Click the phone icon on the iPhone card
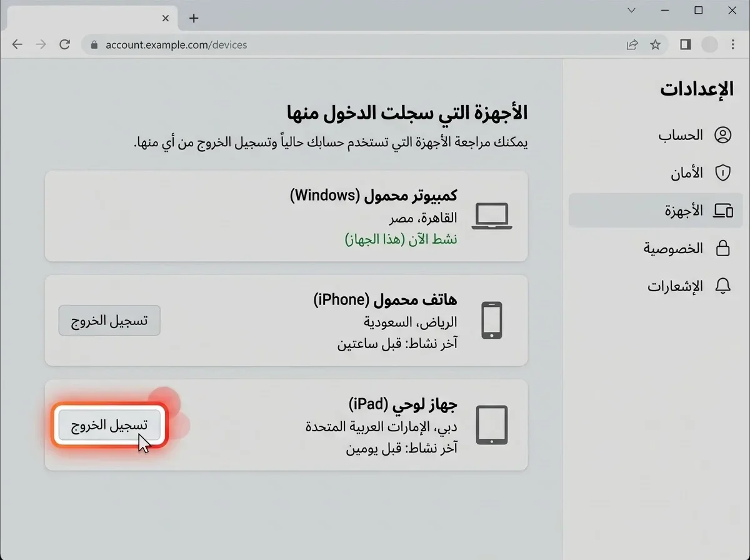Viewport: 750px width, 560px height. click(x=492, y=320)
